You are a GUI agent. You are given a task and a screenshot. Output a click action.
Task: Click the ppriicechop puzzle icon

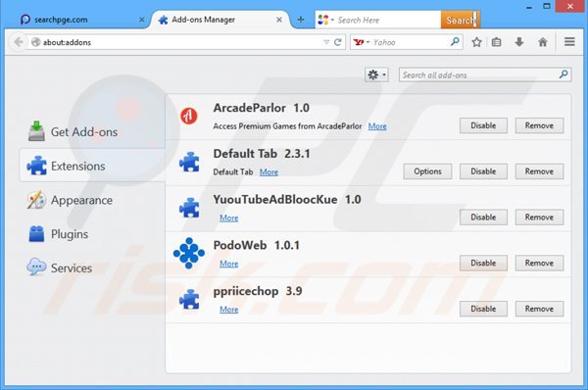coord(189,299)
